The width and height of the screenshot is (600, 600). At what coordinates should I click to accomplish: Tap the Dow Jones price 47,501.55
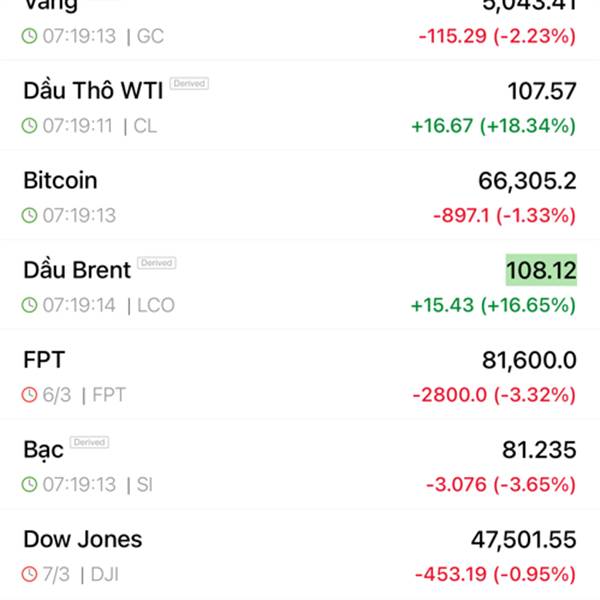[x=523, y=540]
